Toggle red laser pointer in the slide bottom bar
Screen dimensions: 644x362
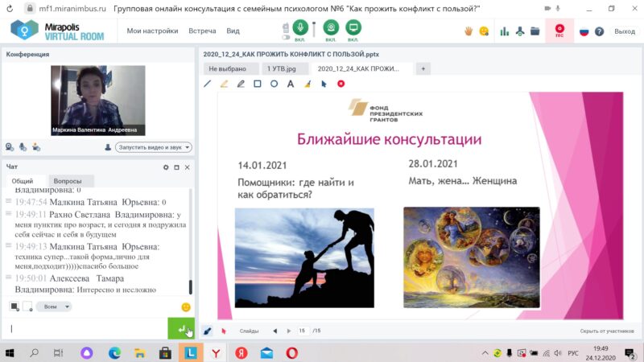(224, 331)
